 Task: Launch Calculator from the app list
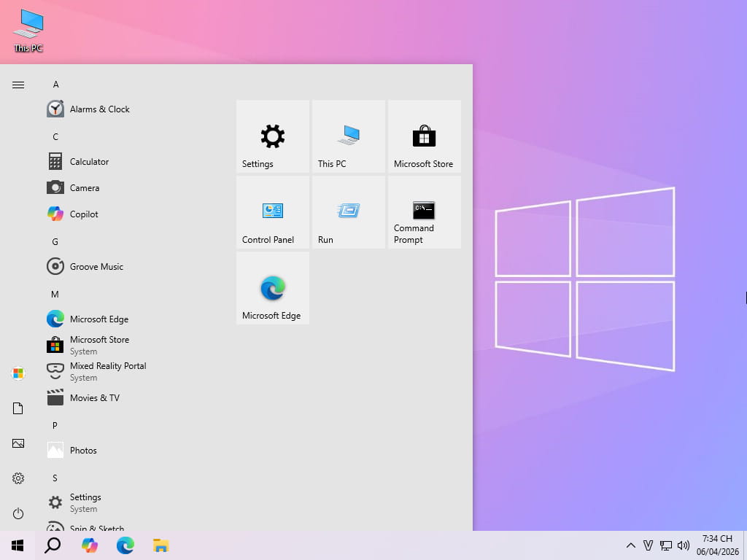(128, 161)
